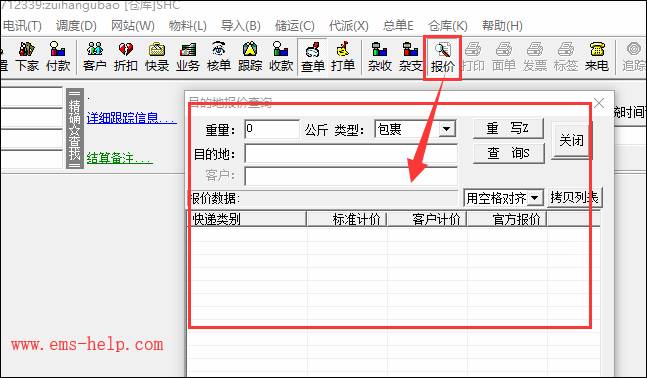The height and width of the screenshot is (378, 647).
Task: Expand the 类型 包裹 dropdown
Action: tap(446, 129)
